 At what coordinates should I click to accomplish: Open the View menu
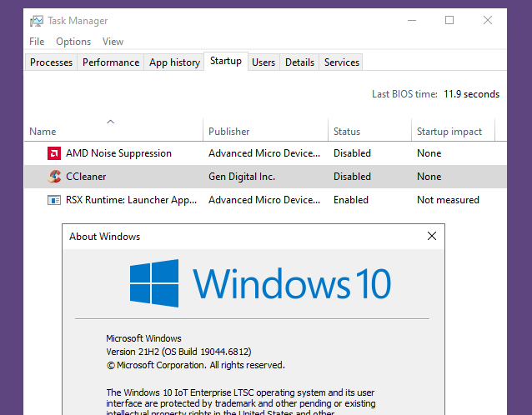point(113,42)
